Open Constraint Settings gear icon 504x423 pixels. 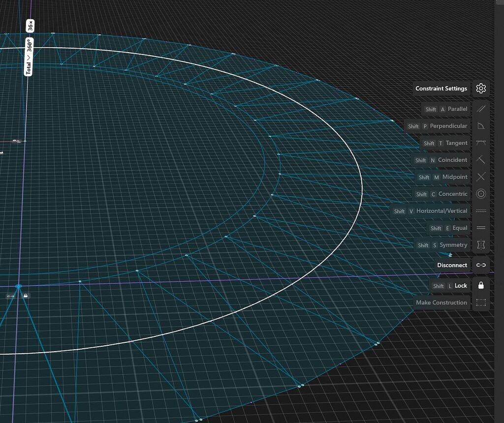(481, 89)
